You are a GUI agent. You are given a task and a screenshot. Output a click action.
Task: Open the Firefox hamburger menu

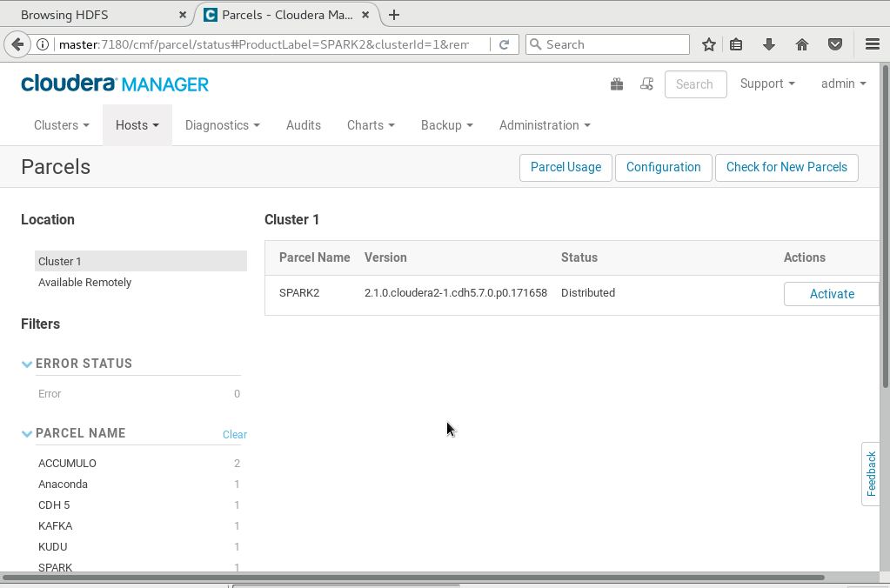873,44
